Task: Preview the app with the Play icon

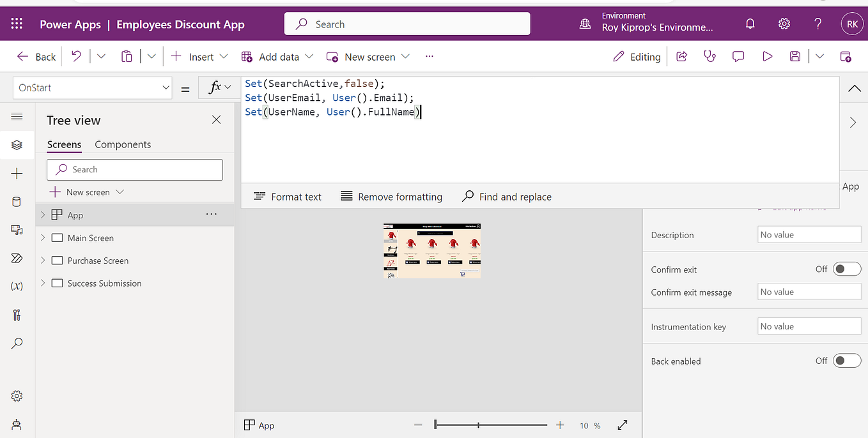Action: [767, 56]
